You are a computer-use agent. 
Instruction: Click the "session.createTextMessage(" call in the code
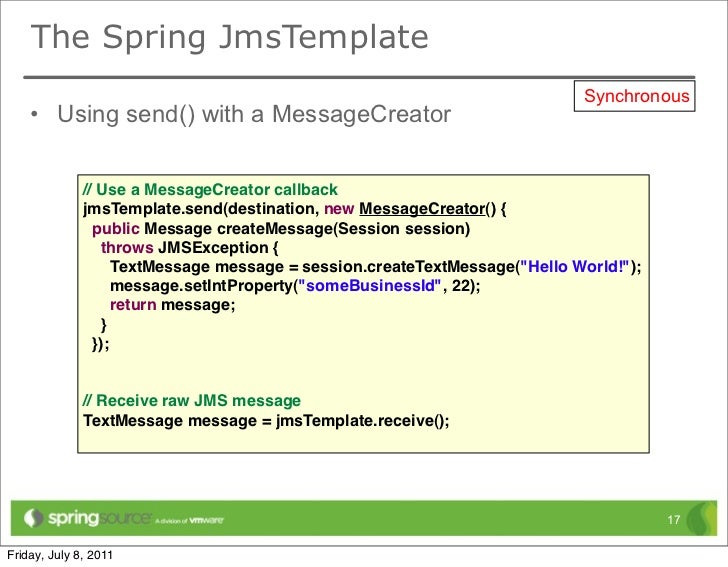(410, 267)
